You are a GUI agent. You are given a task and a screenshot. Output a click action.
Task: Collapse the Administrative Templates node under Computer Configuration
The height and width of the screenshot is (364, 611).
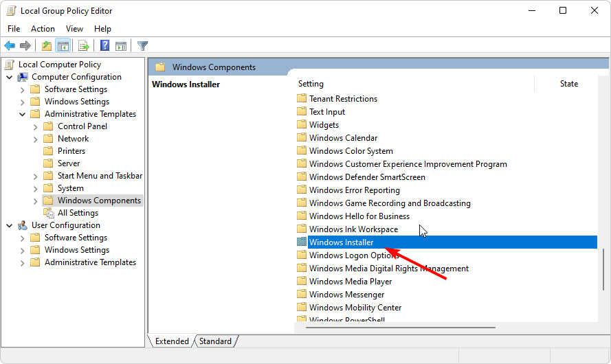tap(22, 115)
